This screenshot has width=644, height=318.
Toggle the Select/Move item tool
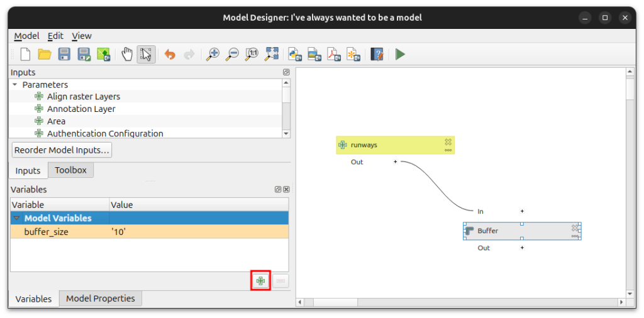(146, 55)
